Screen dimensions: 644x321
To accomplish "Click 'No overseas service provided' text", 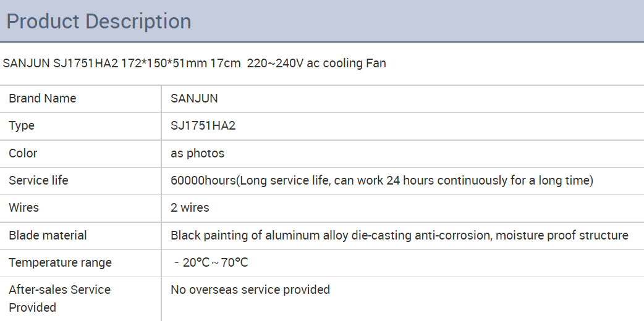I will click(250, 290).
